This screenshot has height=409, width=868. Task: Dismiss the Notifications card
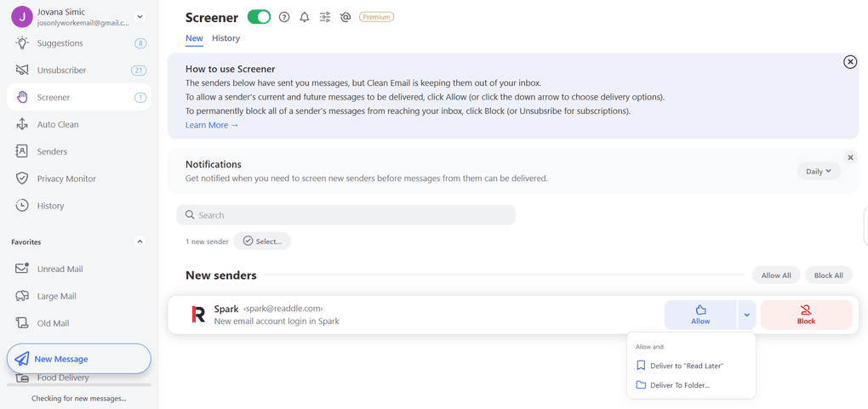(850, 158)
